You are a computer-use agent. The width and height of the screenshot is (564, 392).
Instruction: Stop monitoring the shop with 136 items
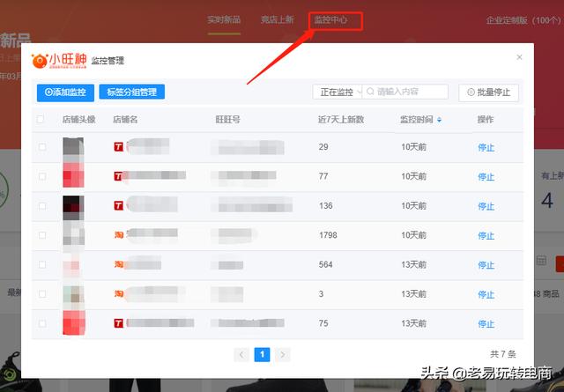(x=486, y=206)
